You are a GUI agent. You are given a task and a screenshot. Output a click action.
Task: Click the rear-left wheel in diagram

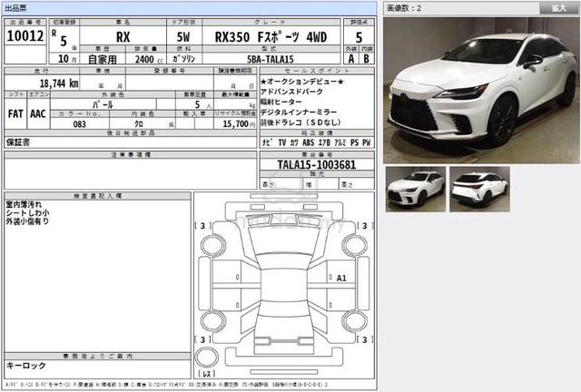click(212, 321)
